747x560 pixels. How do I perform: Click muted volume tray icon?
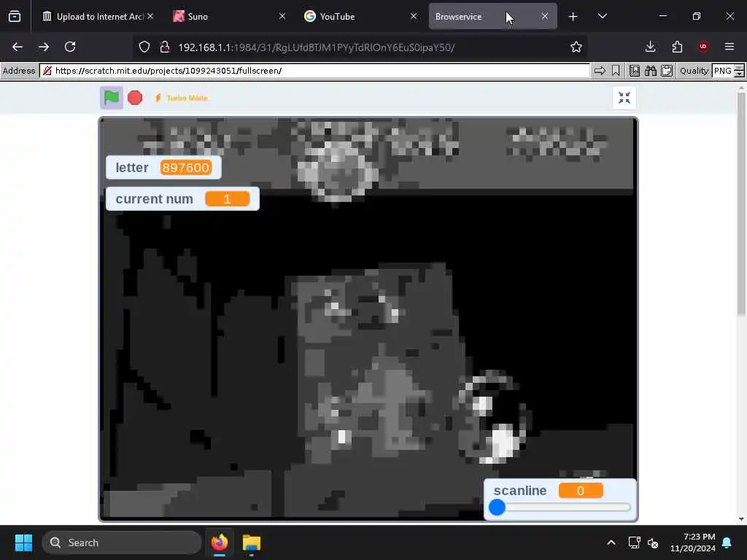tap(653, 542)
